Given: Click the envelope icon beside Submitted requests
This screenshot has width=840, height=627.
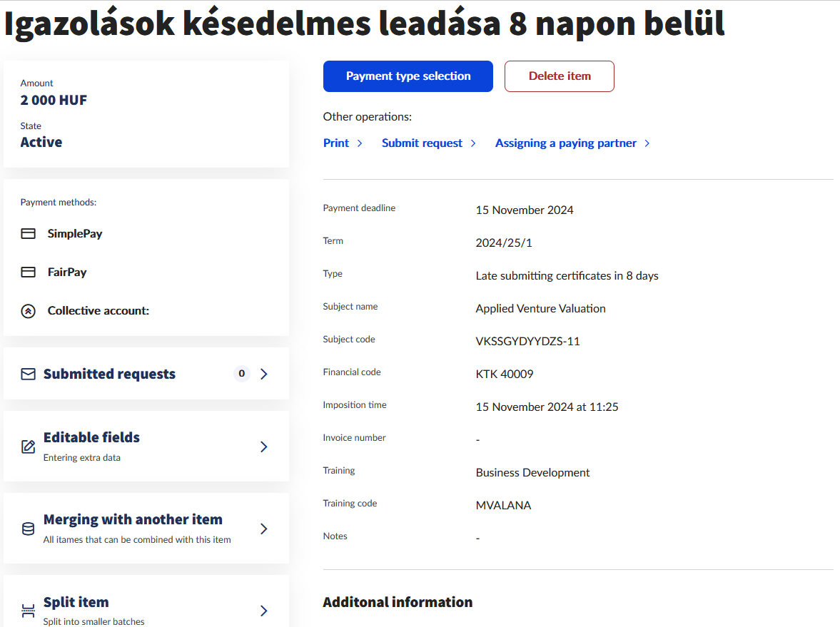Looking at the screenshot, I should 29,374.
